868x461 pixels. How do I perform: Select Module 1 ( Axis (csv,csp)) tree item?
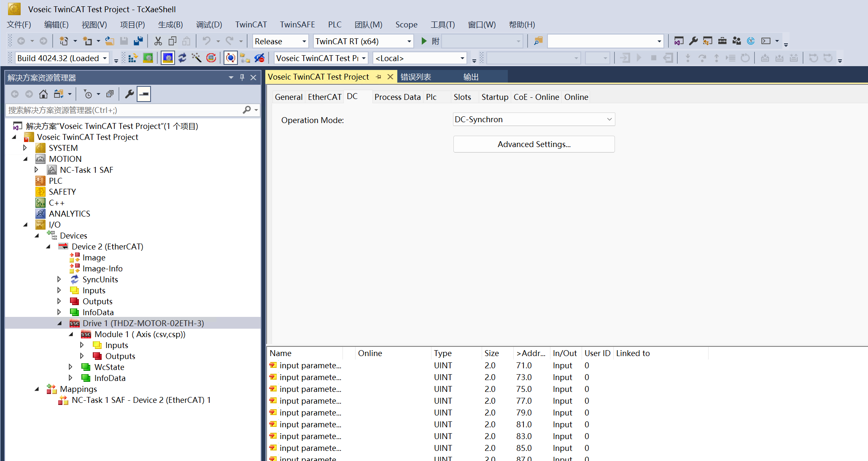(x=140, y=334)
